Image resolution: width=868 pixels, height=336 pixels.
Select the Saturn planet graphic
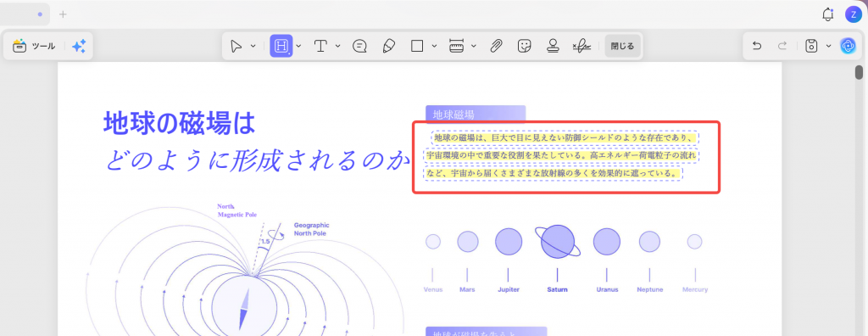558,242
